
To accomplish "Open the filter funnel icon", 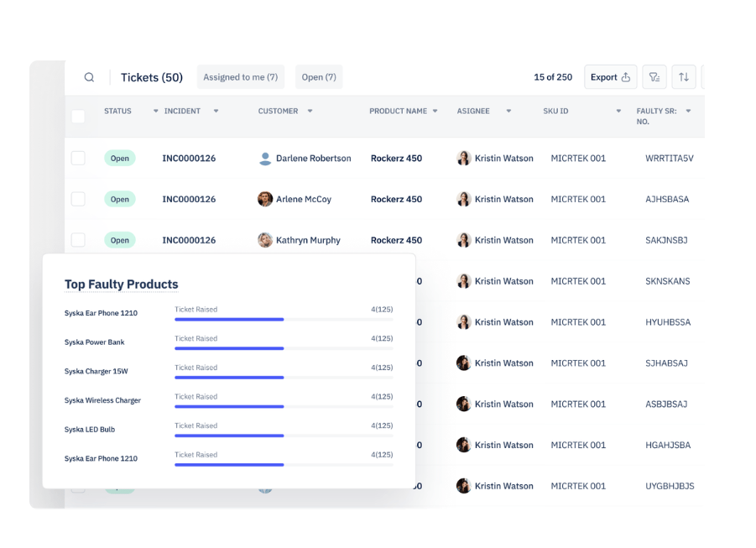I will [654, 76].
